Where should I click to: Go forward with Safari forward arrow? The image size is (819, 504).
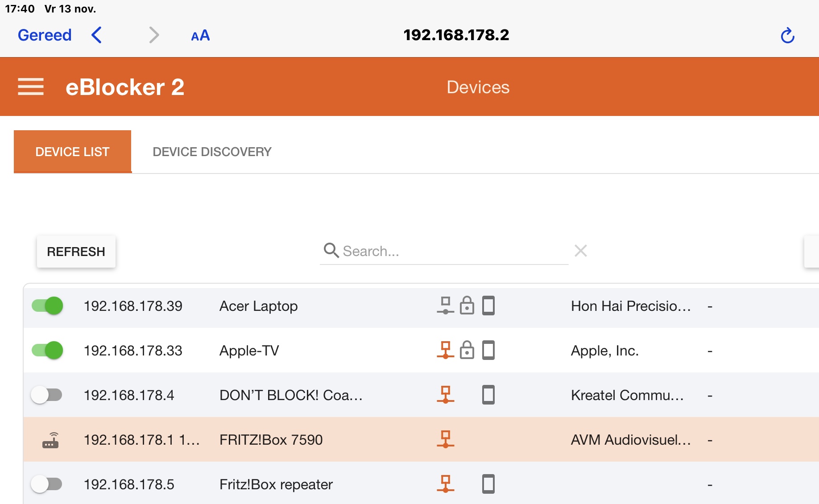[154, 35]
